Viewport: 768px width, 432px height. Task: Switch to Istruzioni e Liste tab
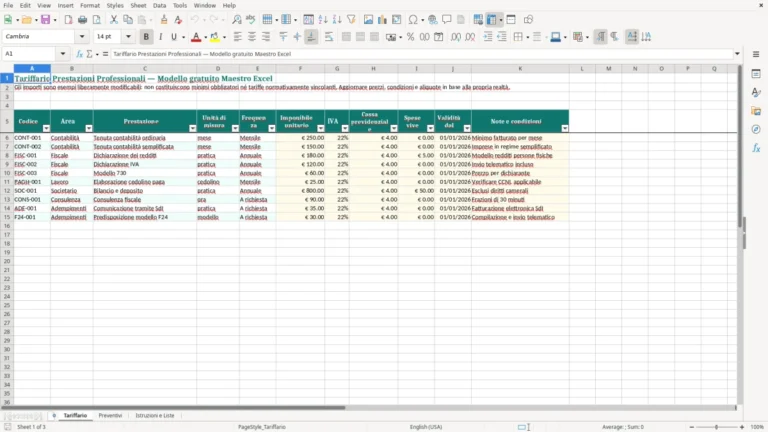(x=155, y=415)
